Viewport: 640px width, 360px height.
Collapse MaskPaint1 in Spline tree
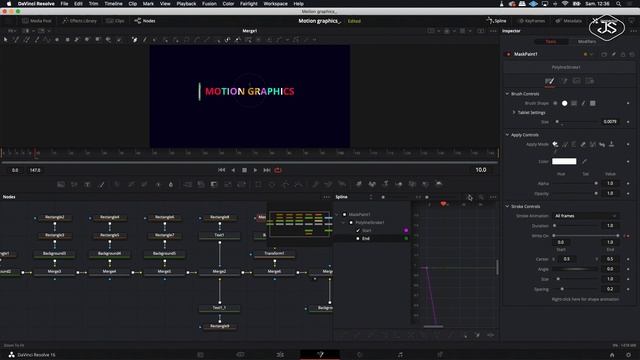[337, 214]
